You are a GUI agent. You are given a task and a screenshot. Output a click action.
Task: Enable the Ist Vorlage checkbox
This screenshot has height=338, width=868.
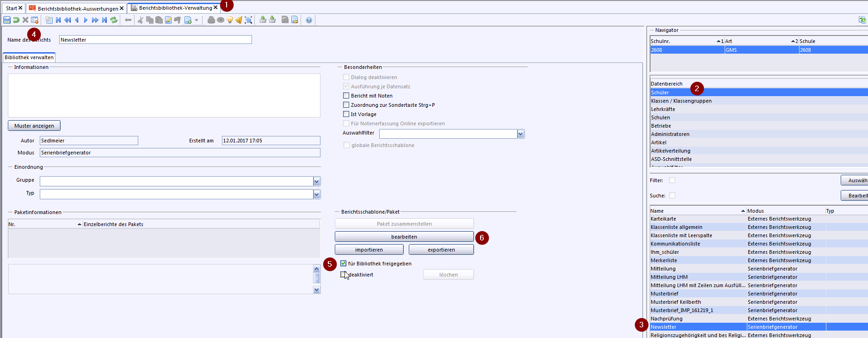(346, 114)
